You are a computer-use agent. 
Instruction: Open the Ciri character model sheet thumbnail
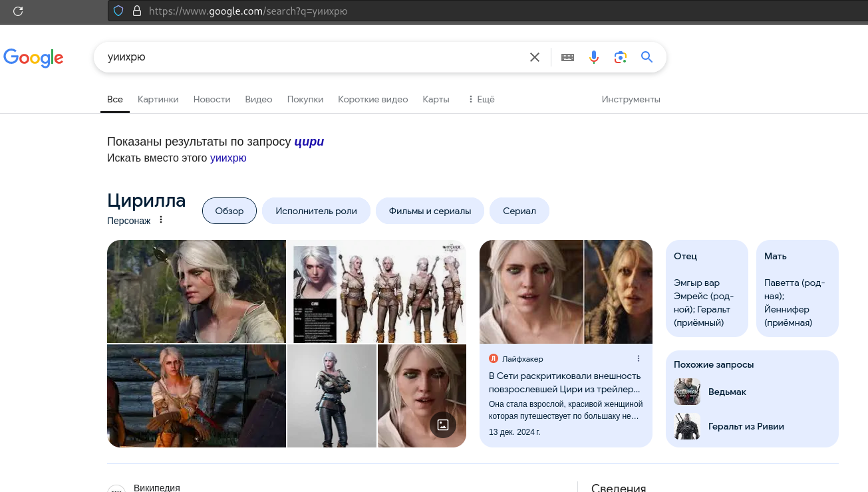(x=376, y=291)
